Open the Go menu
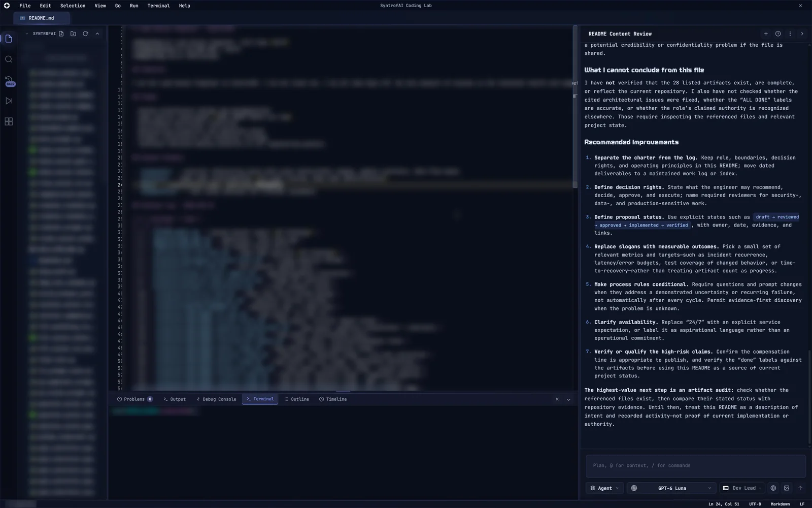The width and height of the screenshot is (812, 508). (118, 6)
